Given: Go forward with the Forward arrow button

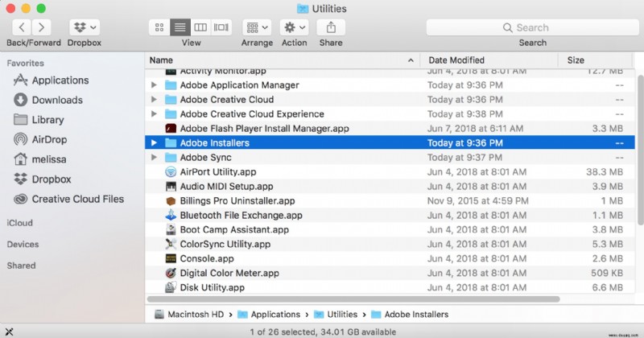Looking at the screenshot, I should coord(41,27).
